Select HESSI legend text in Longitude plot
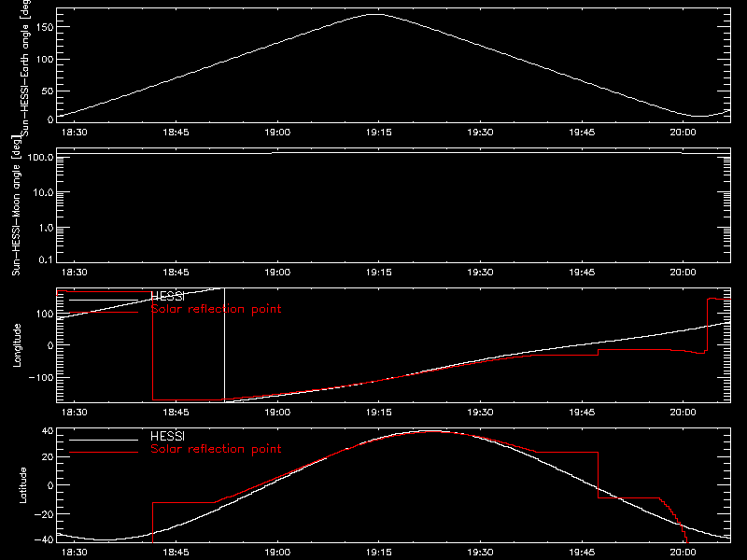The height and width of the screenshot is (560, 747). click(168, 297)
